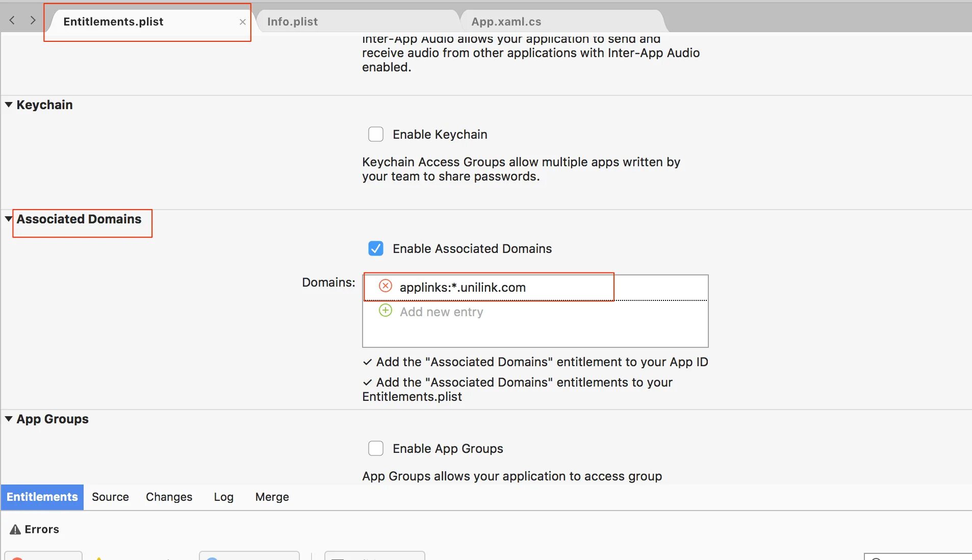
Task: Open the App.xaml.cs tab
Action: [506, 21]
